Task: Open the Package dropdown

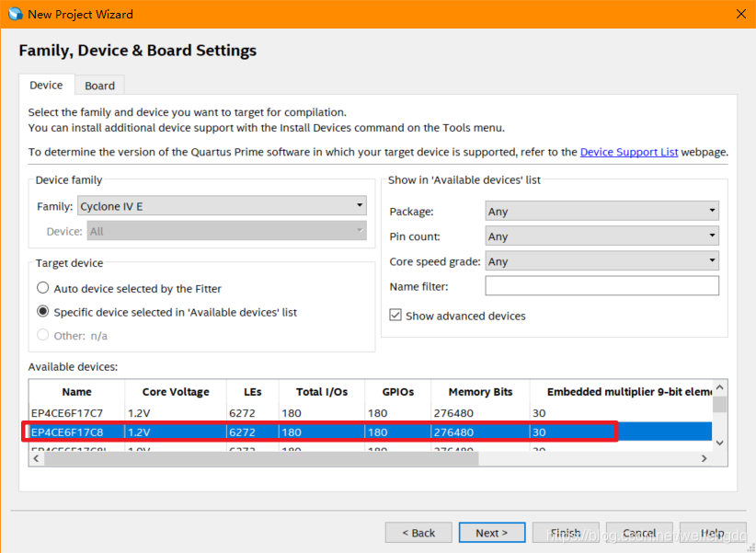Action: [x=601, y=211]
